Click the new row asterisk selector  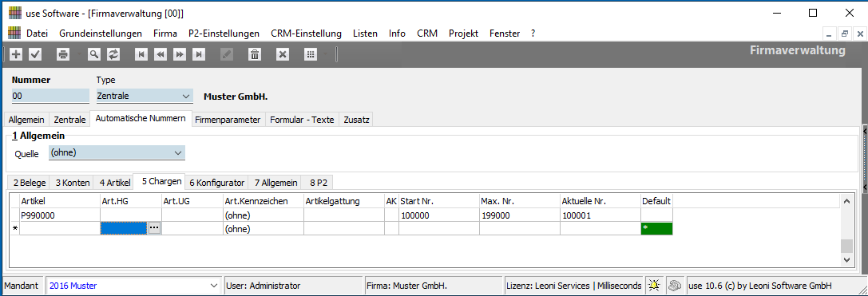[15, 228]
